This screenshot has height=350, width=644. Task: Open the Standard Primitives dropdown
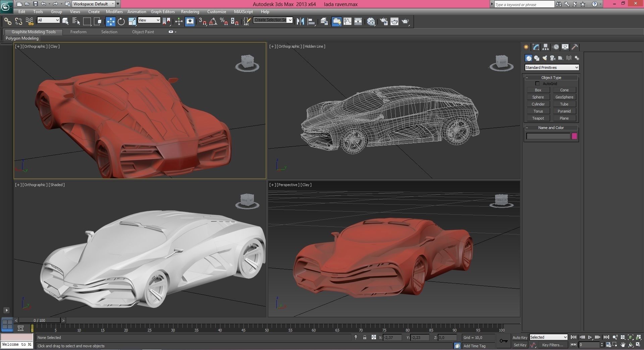click(x=551, y=68)
